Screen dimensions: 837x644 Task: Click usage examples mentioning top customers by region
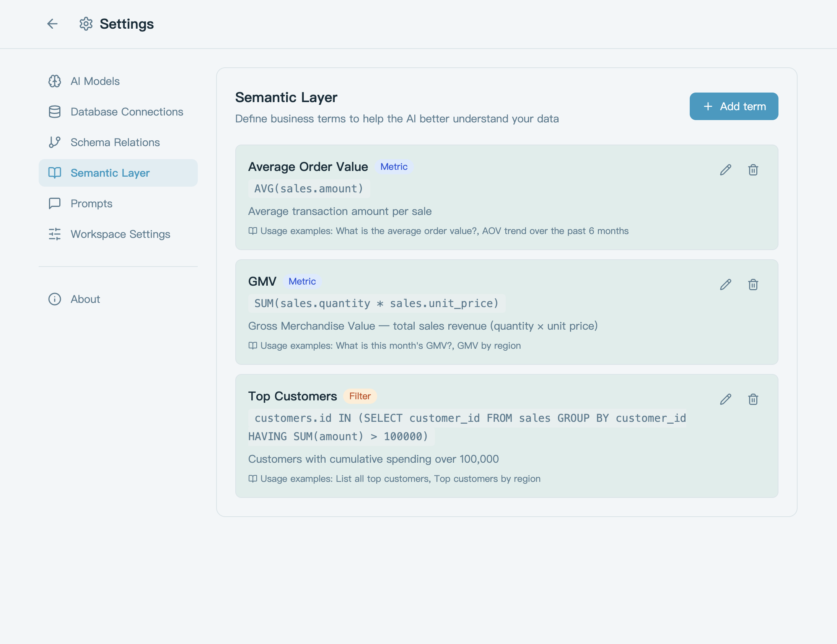[x=400, y=479]
